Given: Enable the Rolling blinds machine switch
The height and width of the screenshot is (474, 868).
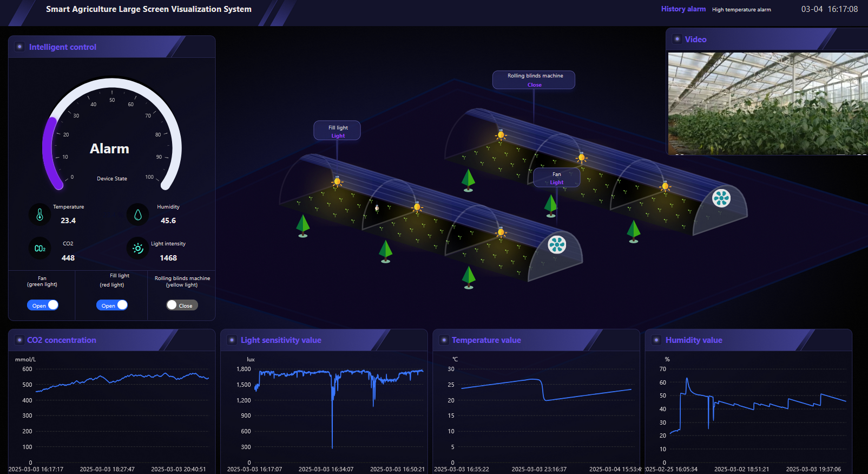Looking at the screenshot, I should [x=182, y=305].
